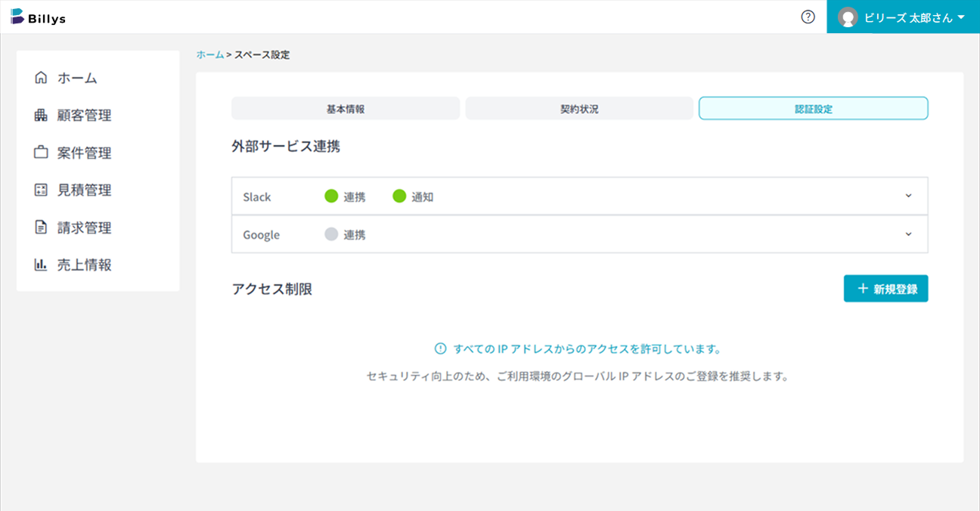The image size is (980, 511).
Task: Click the 外部サービス連携 heading
Action: 286,147
